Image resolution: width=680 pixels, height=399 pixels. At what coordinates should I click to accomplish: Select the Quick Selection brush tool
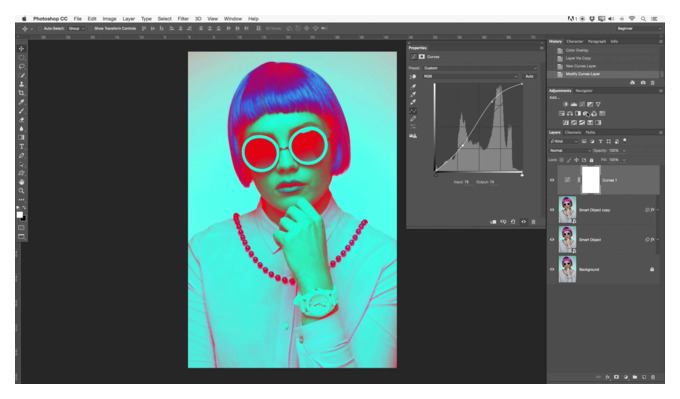(21, 75)
